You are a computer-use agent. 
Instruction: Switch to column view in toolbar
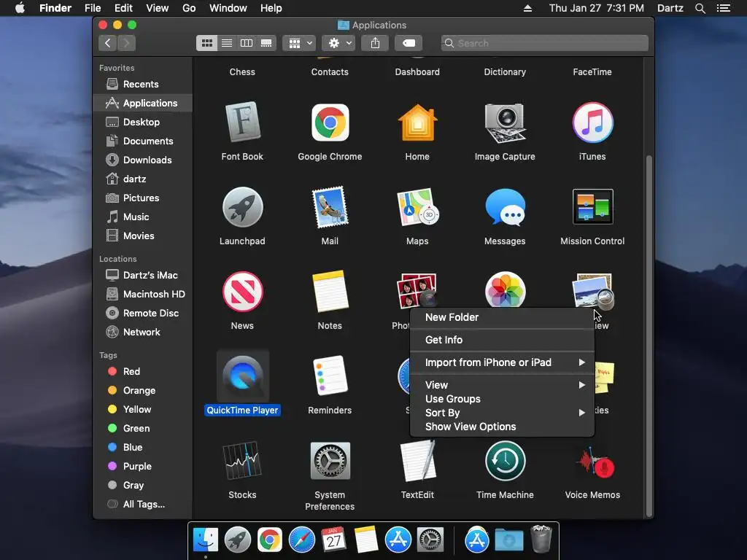point(247,43)
